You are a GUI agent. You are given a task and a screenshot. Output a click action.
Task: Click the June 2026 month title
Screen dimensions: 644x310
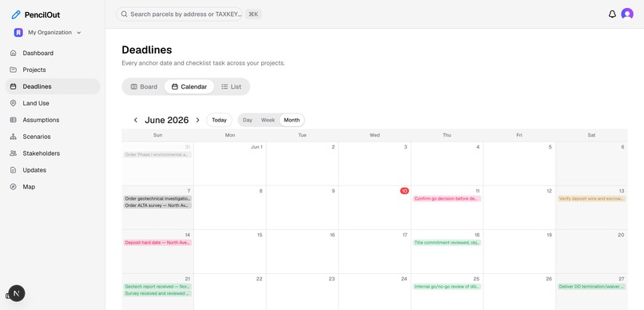pos(167,121)
